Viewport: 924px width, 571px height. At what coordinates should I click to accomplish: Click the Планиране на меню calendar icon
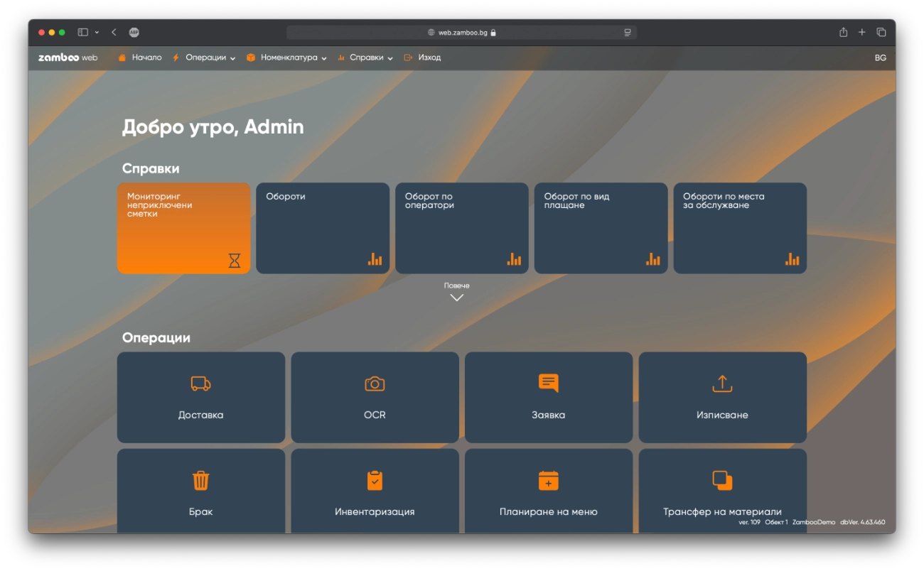click(549, 481)
